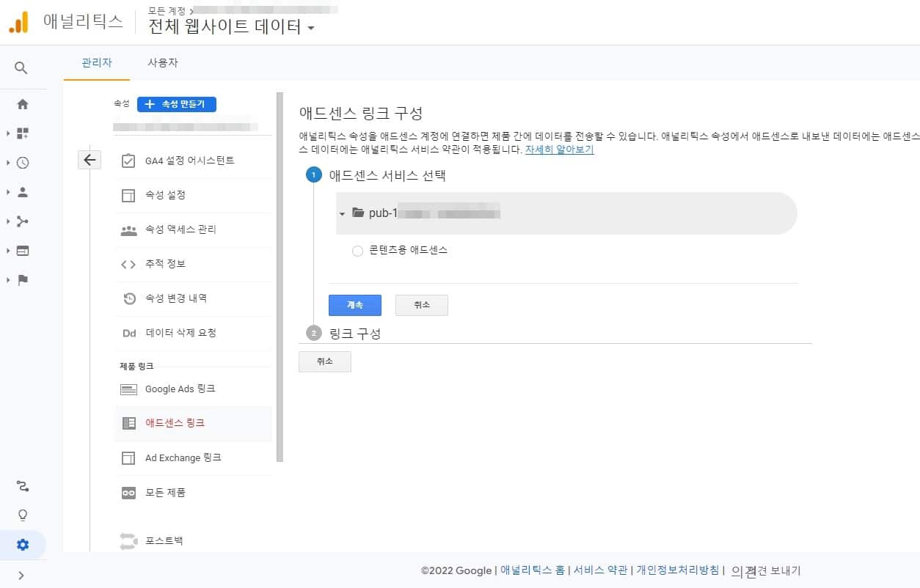Click the back arrow beside property column
This screenshot has height=588, width=920.
point(90,160)
